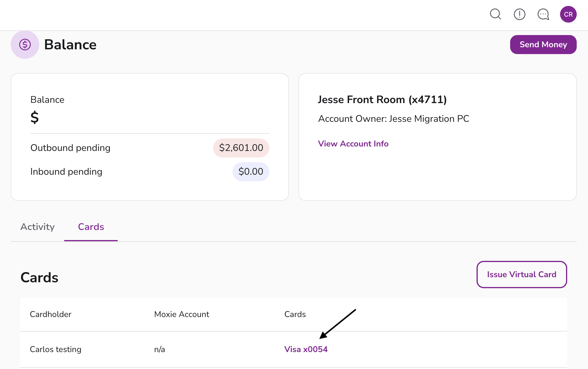Click the $0.00 inbound pending badge
The image size is (588, 369).
pyautogui.click(x=251, y=171)
